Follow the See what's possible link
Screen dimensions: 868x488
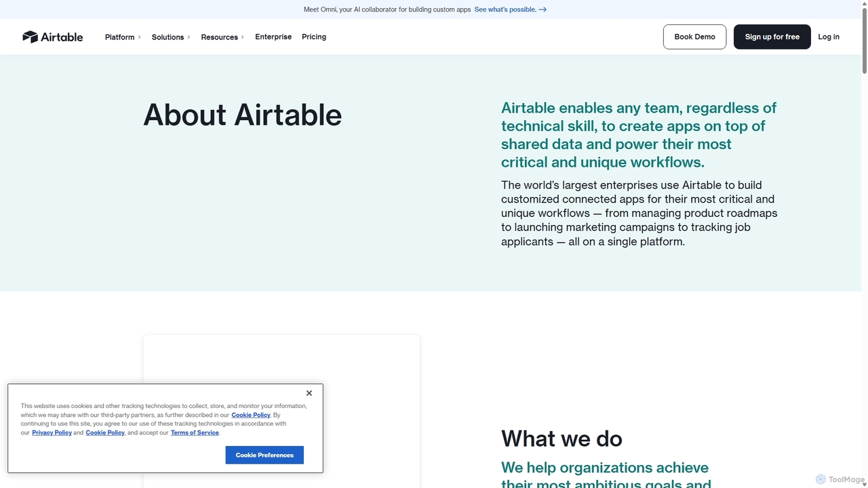coord(511,9)
